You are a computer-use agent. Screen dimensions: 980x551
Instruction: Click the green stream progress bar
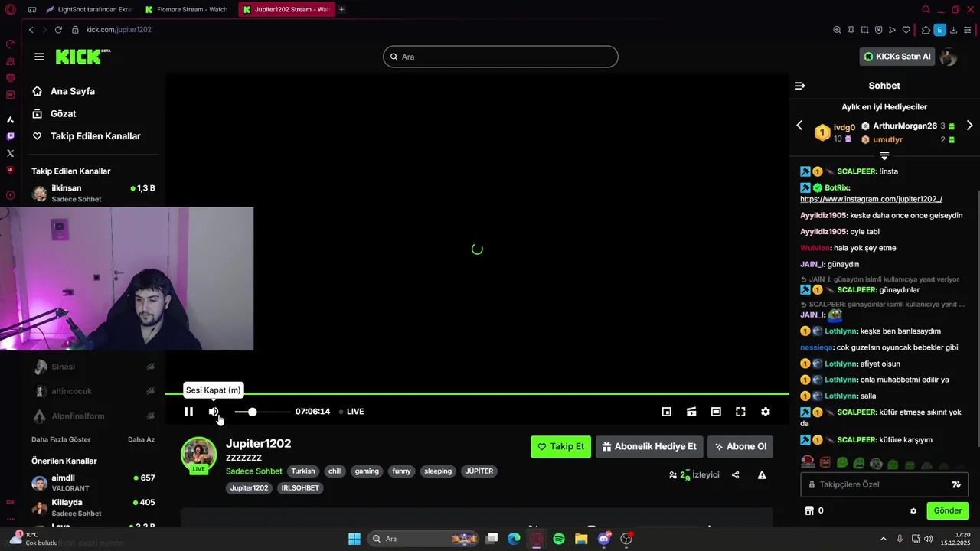click(477, 393)
